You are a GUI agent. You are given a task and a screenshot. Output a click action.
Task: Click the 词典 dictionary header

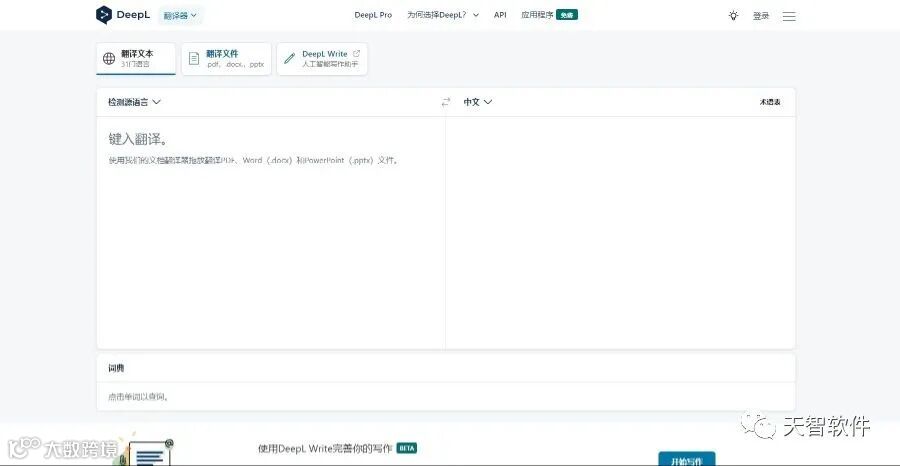click(116, 368)
